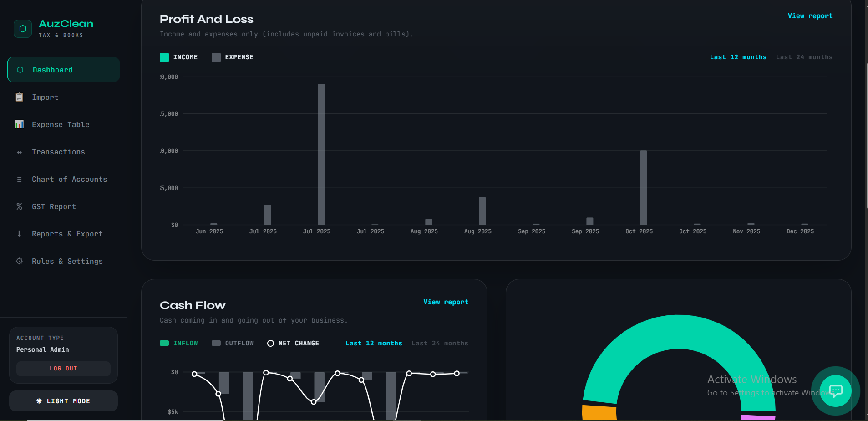This screenshot has width=868, height=421.
Task: Open the Dashboard page
Action: [64, 70]
